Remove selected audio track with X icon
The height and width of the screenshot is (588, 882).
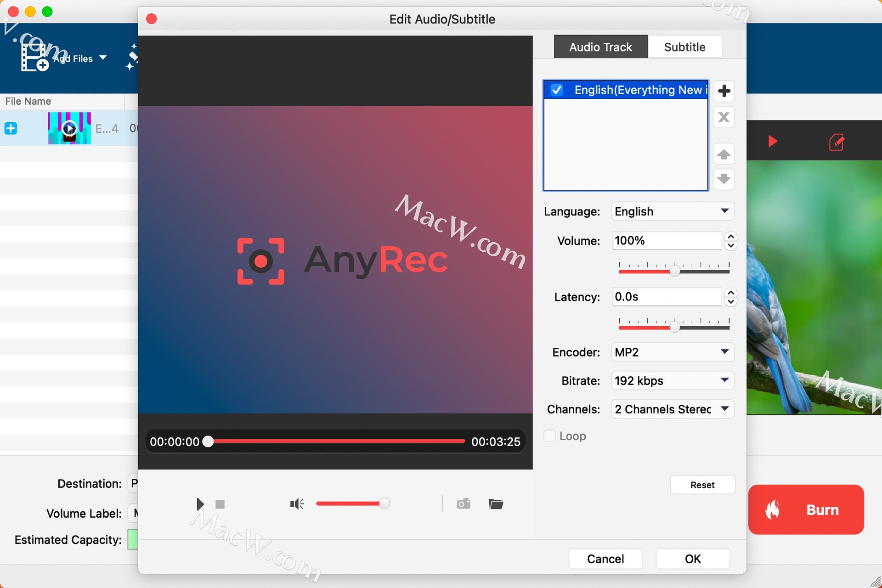(x=724, y=118)
